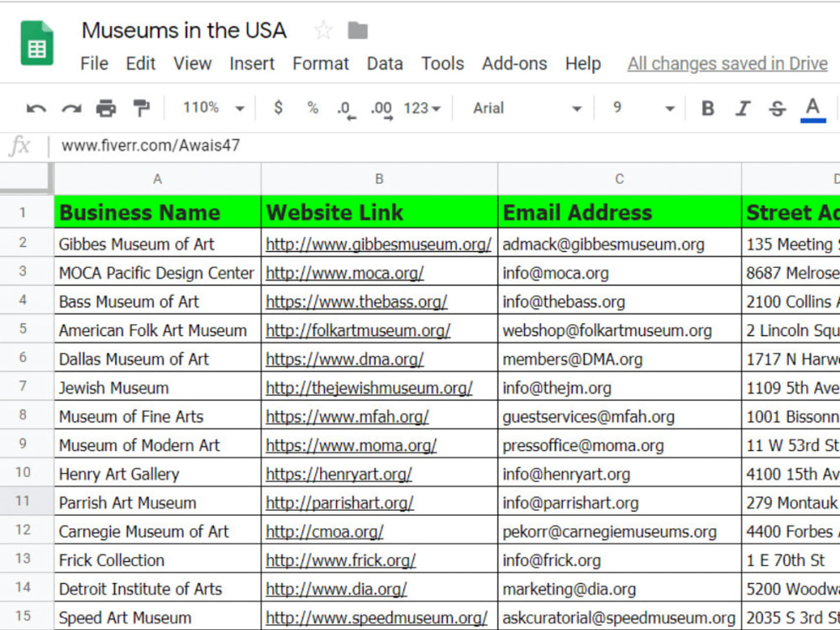Open the font size 9 dropdown
Screen dimensions: 840x630
(643, 108)
